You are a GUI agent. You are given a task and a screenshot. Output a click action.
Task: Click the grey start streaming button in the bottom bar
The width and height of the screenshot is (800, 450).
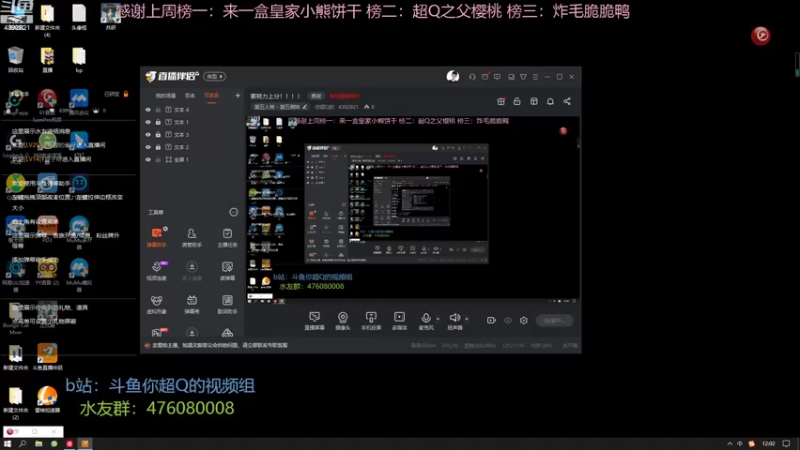coord(554,320)
